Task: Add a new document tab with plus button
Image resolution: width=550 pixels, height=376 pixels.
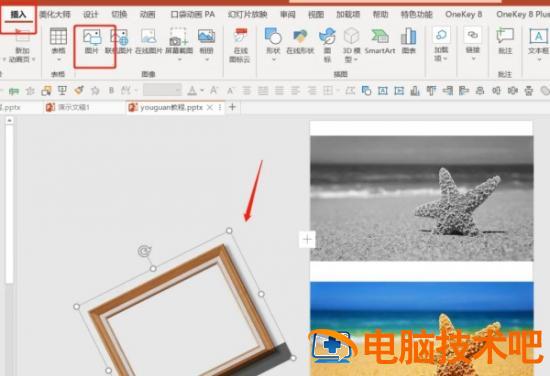Action: tap(232, 107)
